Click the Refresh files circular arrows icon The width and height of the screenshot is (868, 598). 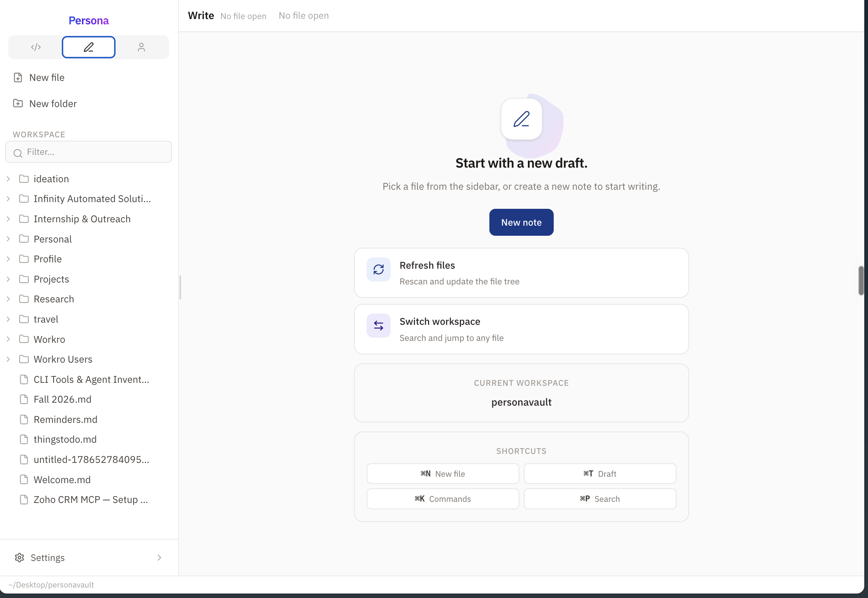pyautogui.click(x=378, y=269)
